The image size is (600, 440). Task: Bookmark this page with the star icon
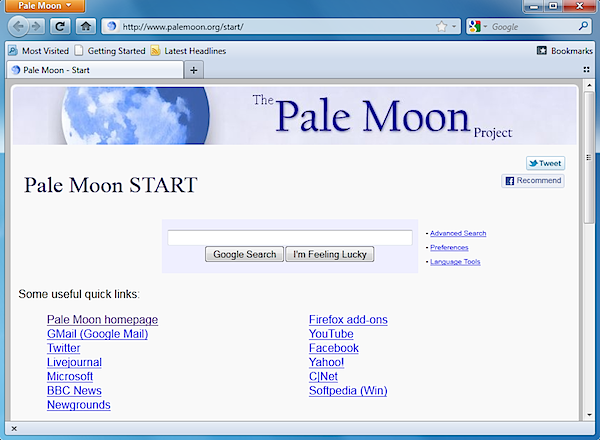point(441,26)
